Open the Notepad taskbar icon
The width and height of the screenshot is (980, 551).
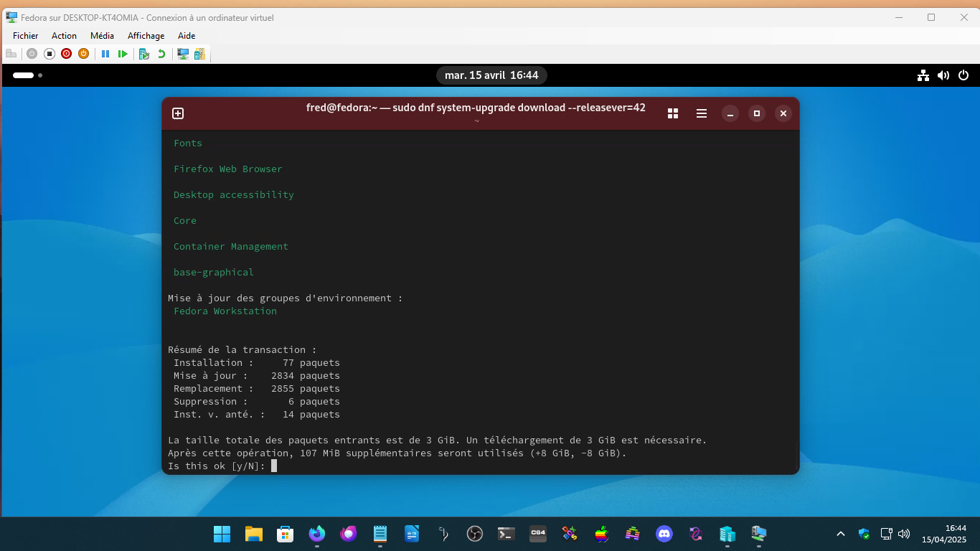point(380,534)
